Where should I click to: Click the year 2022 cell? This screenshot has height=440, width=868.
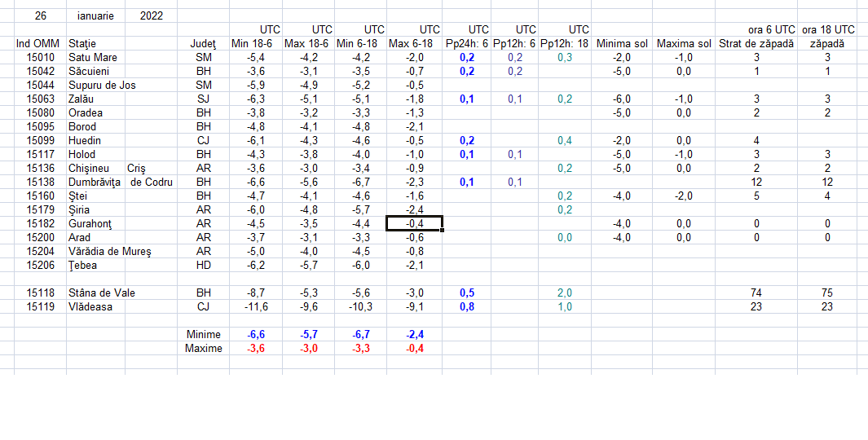coord(151,16)
